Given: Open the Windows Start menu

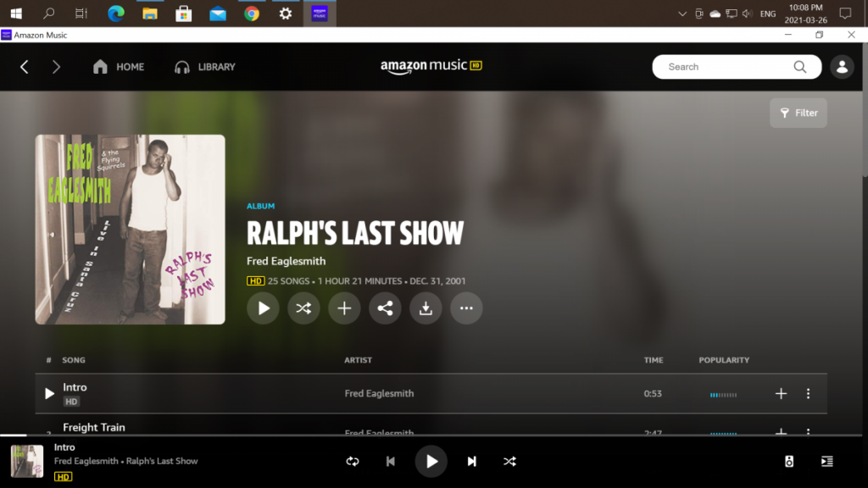Looking at the screenshot, I should [16, 14].
